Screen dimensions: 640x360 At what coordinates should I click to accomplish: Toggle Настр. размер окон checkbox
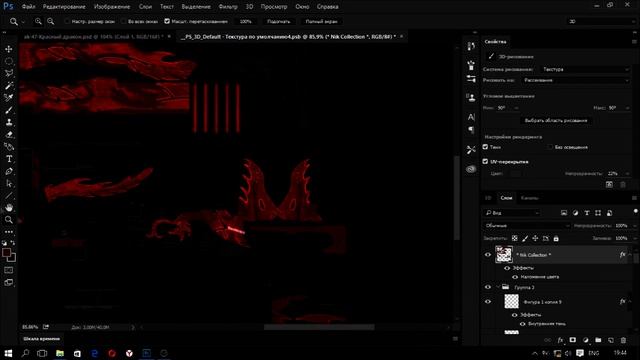click(x=67, y=21)
